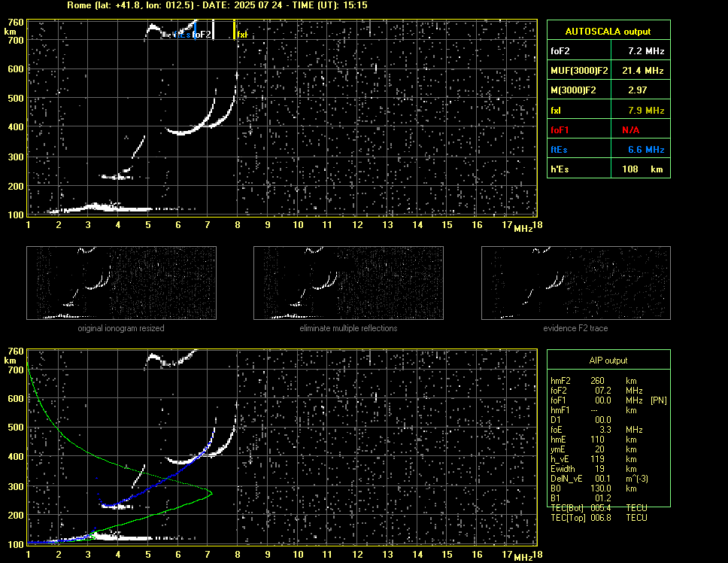Click the h_vE 119 km entry
The width and height of the screenshot is (728, 563).
(x=593, y=459)
